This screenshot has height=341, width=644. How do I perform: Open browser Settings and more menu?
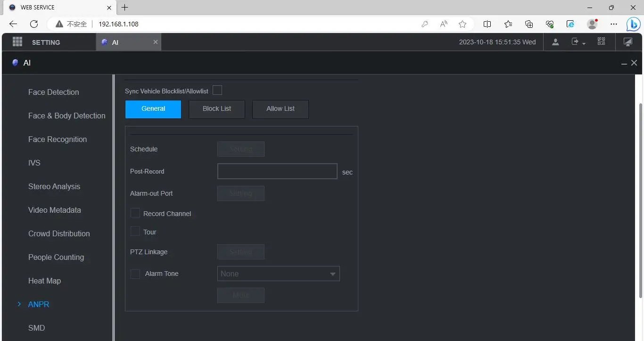point(613,24)
